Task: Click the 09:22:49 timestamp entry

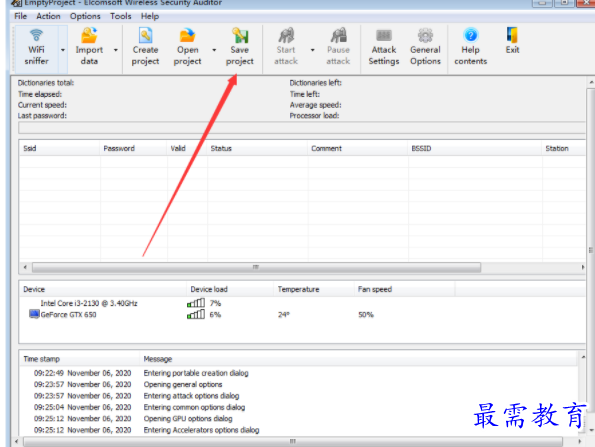Action: 82,373
